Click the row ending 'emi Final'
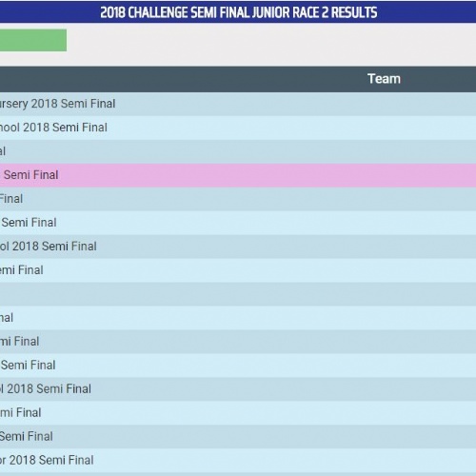The height and width of the screenshot is (476, 476). (238, 270)
